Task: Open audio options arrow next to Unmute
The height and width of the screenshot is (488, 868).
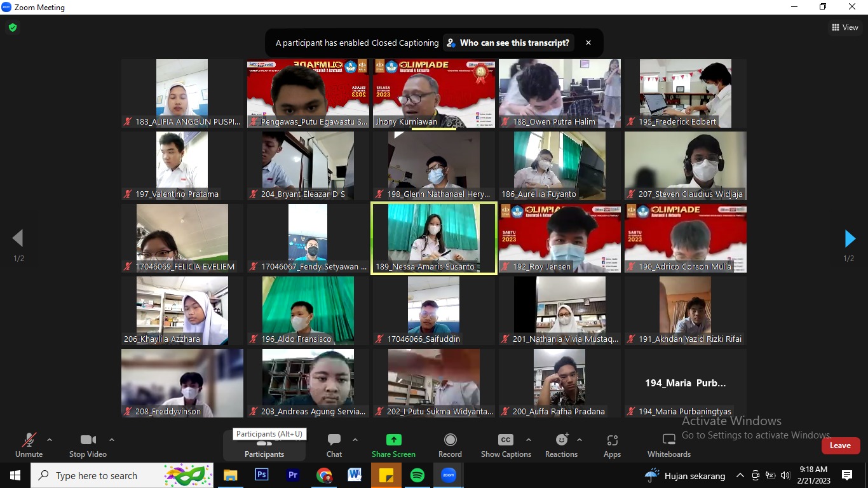Action: [50, 440]
